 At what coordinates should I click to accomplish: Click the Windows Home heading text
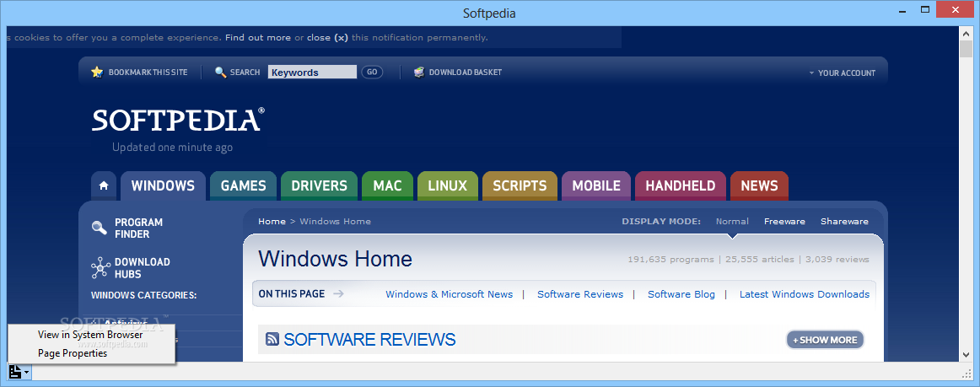tap(335, 259)
